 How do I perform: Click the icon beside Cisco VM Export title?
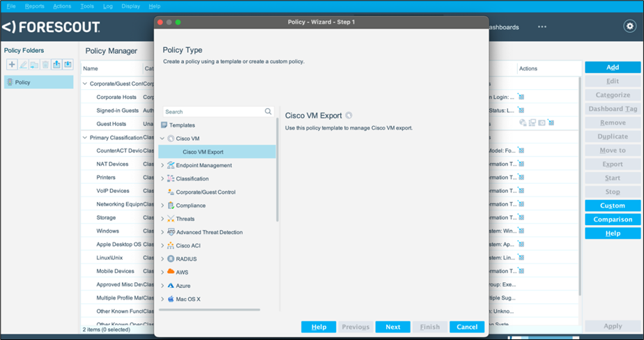click(348, 116)
